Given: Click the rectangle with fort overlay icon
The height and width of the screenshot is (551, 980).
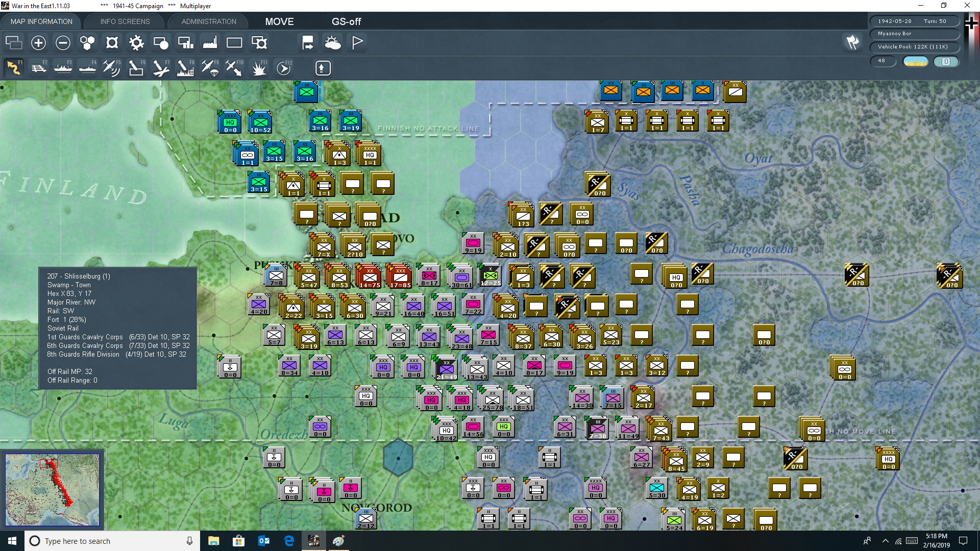Looking at the screenshot, I should (x=259, y=42).
